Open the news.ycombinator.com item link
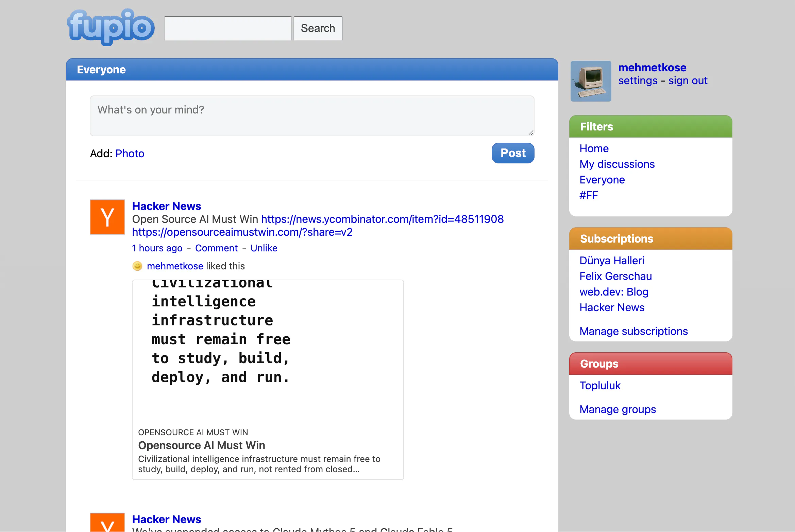The height and width of the screenshot is (532, 795). [383, 219]
